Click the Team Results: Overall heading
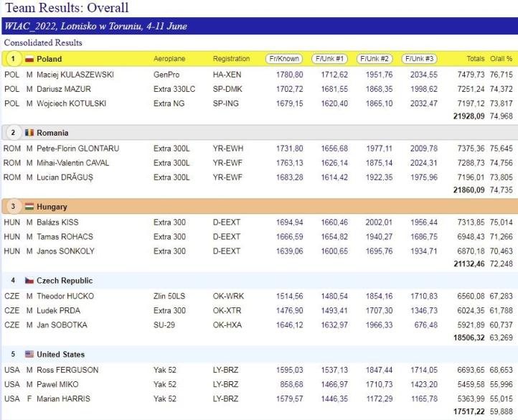Screen dimensions: 518x420 pos(67,8)
